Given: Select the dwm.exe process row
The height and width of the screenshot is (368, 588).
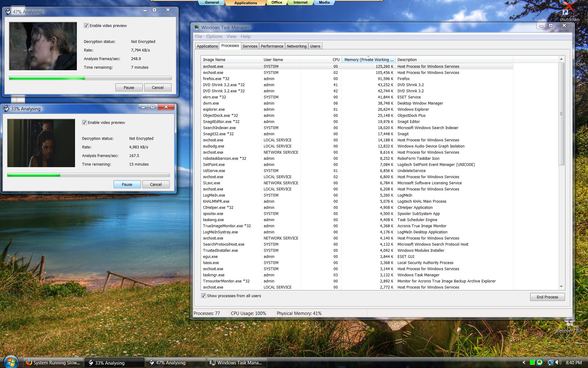Looking at the screenshot, I should pos(357,103).
